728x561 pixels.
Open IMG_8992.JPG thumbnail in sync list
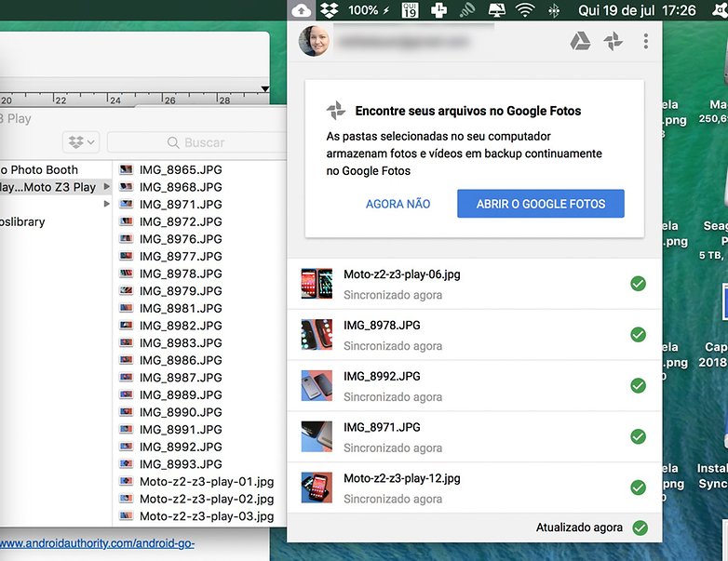pyautogui.click(x=317, y=385)
